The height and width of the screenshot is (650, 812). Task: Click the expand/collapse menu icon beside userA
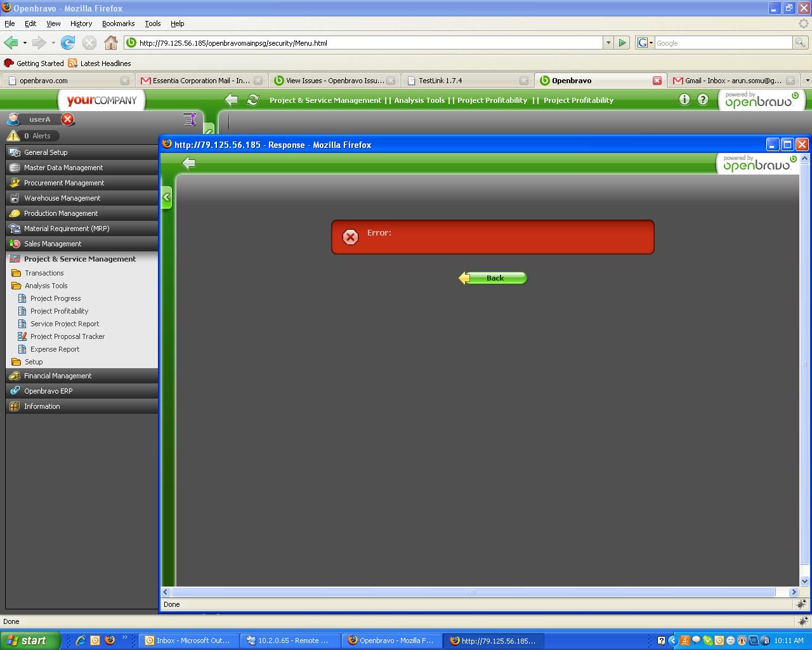(x=189, y=119)
